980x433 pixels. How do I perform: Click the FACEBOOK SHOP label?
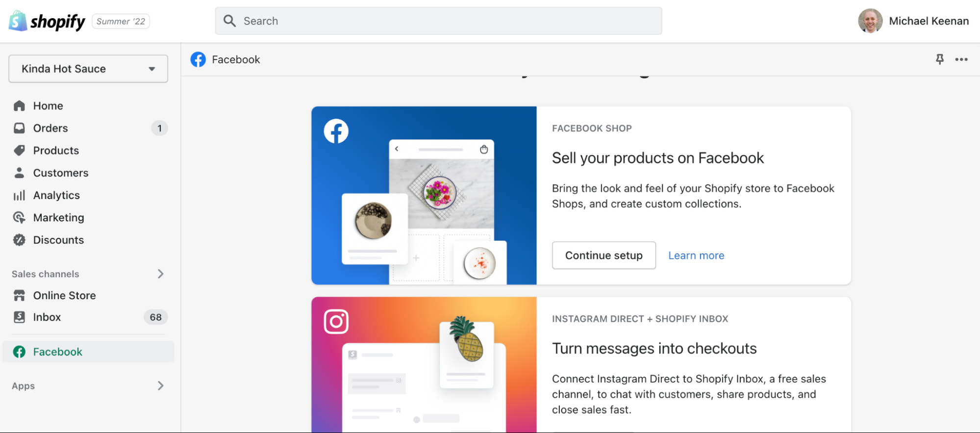pyautogui.click(x=592, y=128)
